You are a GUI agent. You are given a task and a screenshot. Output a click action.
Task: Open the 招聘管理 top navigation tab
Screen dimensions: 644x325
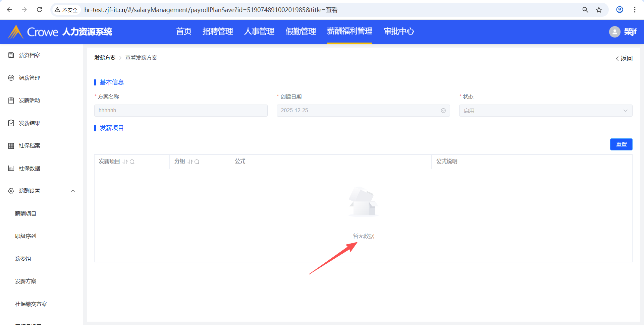218,31
